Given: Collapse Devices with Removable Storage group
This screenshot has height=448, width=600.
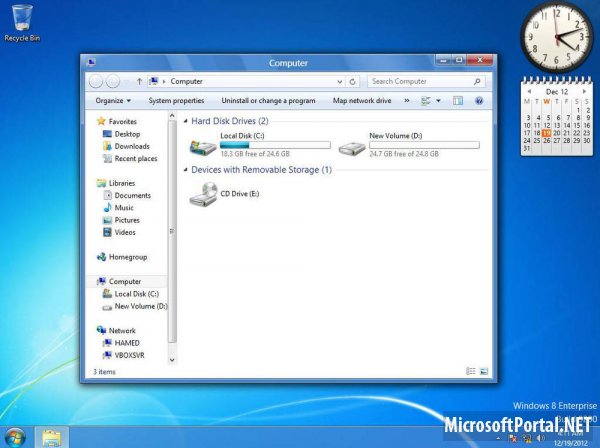Looking at the screenshot, I should tap(186, 169).
